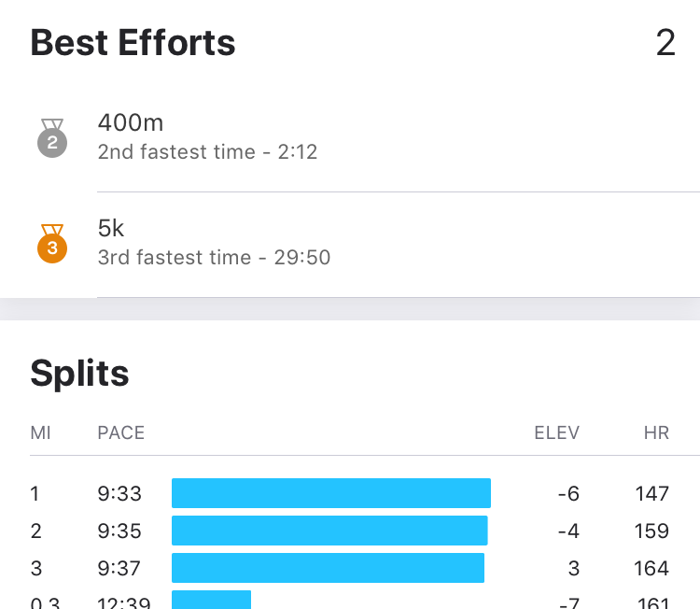Open the 5k best effort entry
This screenshot has width=700, height=609.
point(350,245)
